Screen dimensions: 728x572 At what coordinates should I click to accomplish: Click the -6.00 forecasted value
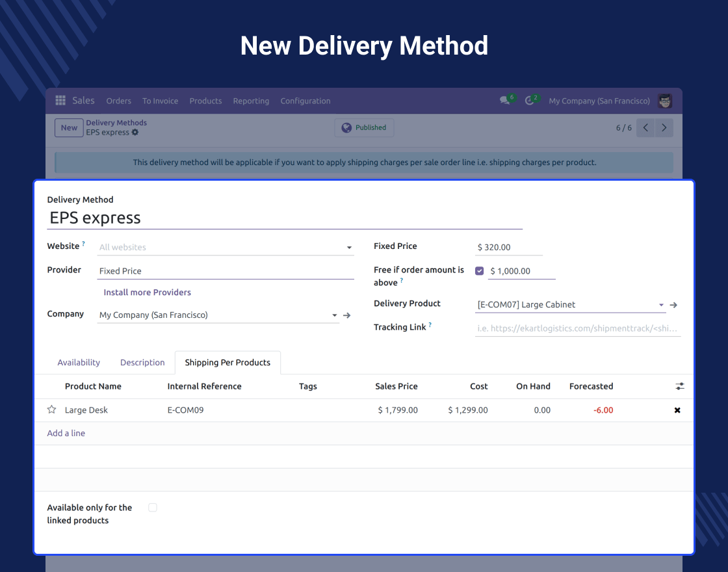click(x=603, y=410)
